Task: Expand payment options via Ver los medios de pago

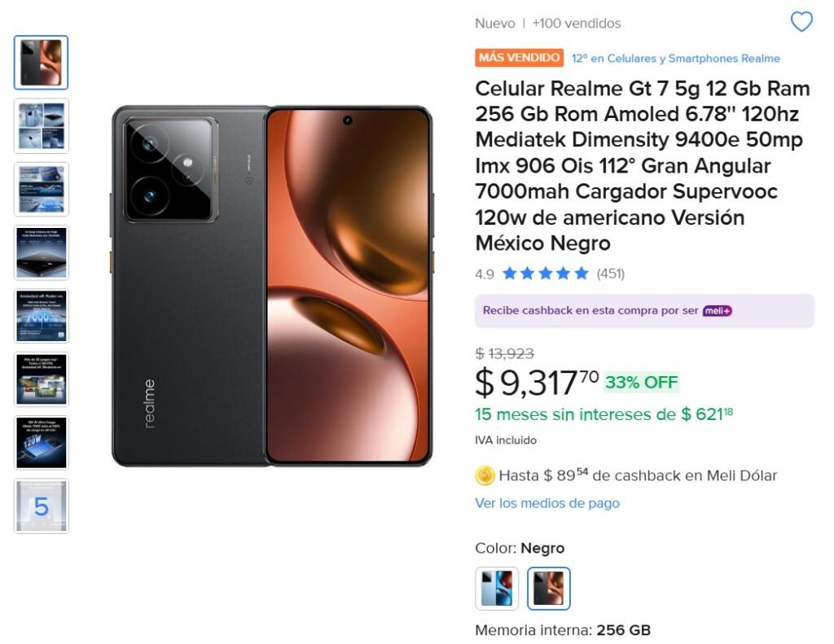Action: pos(544,502)
